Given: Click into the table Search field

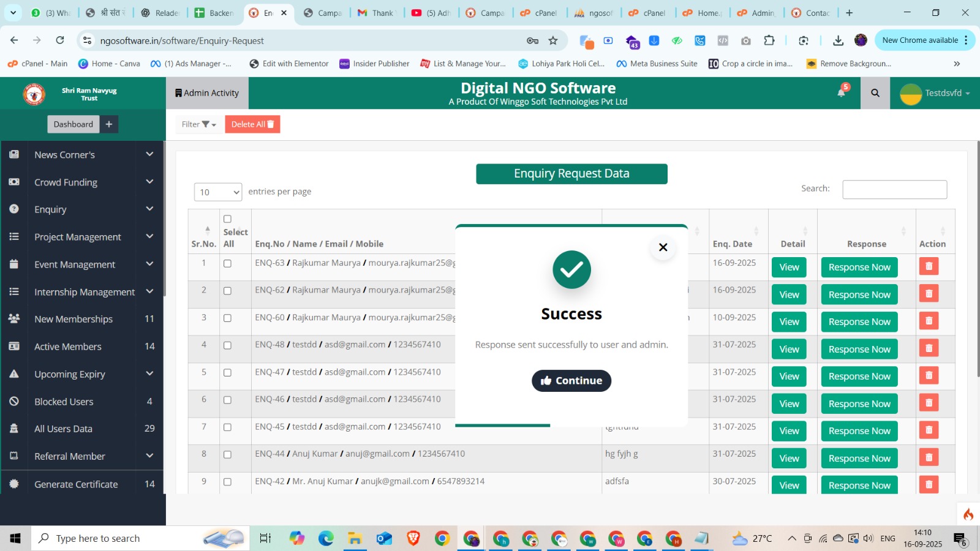Looking at the screenshot, I should pyautogui.click(x=894, y=189).
